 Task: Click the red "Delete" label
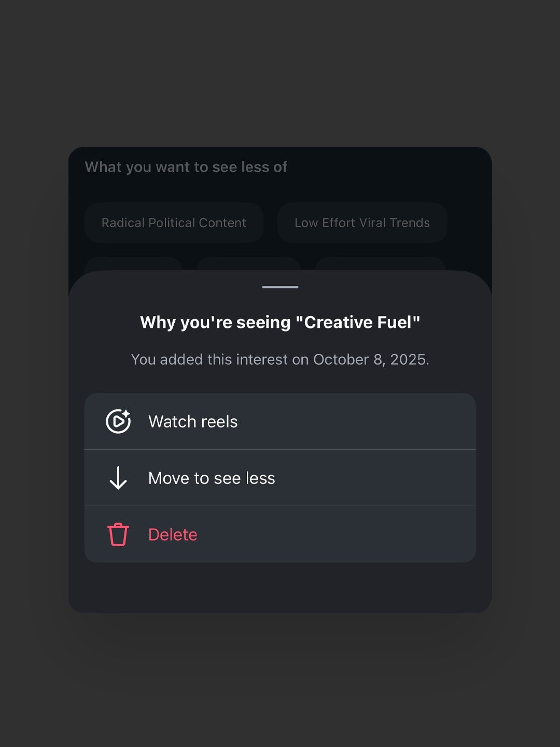pyautogui.click(x=173, y=535)
